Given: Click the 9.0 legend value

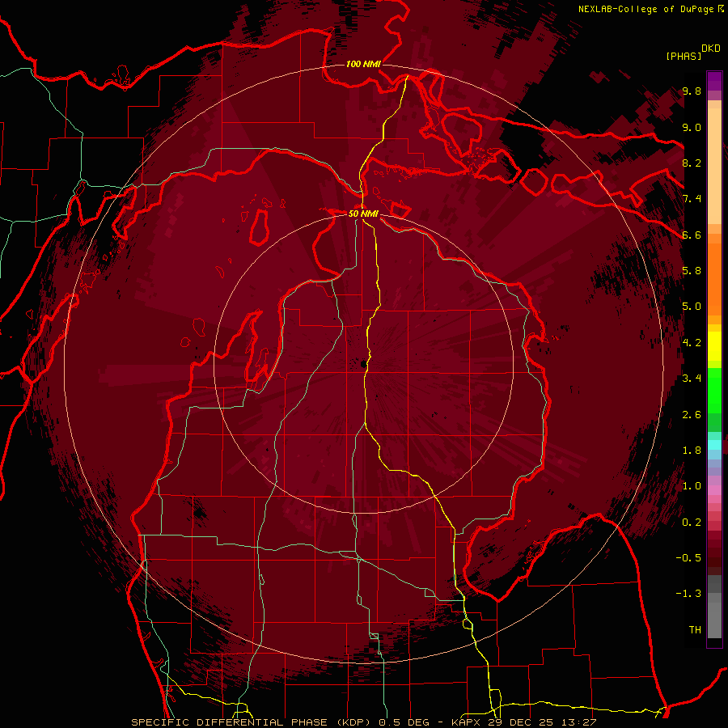Looking at the screenshot, I should (x=692, y=127).
